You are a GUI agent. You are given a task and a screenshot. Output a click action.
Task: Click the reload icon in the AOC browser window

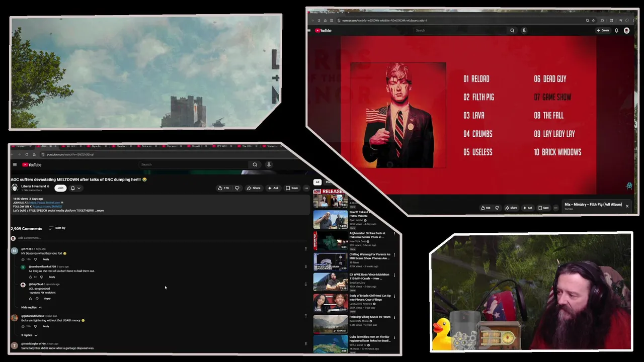[27, 154]
